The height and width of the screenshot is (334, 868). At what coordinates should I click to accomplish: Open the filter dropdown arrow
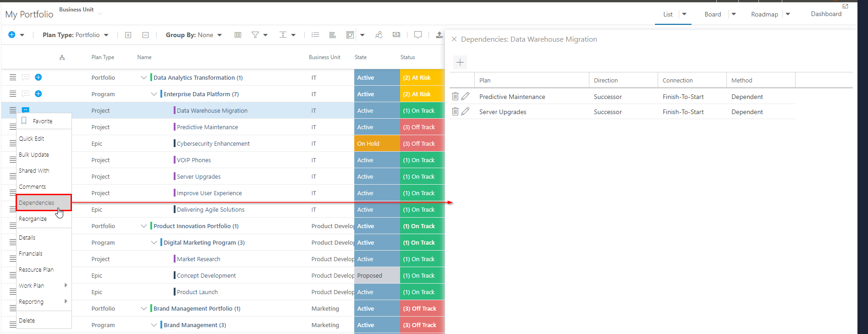click(265, 35)
